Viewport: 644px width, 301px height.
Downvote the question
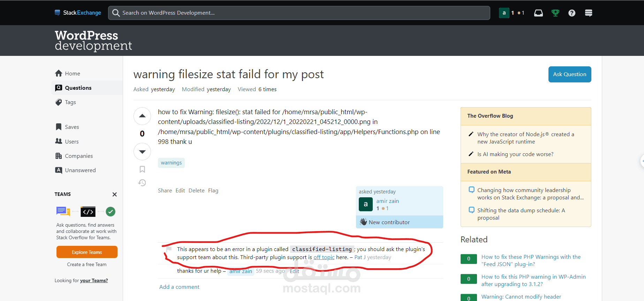click(x=142, y=152)
